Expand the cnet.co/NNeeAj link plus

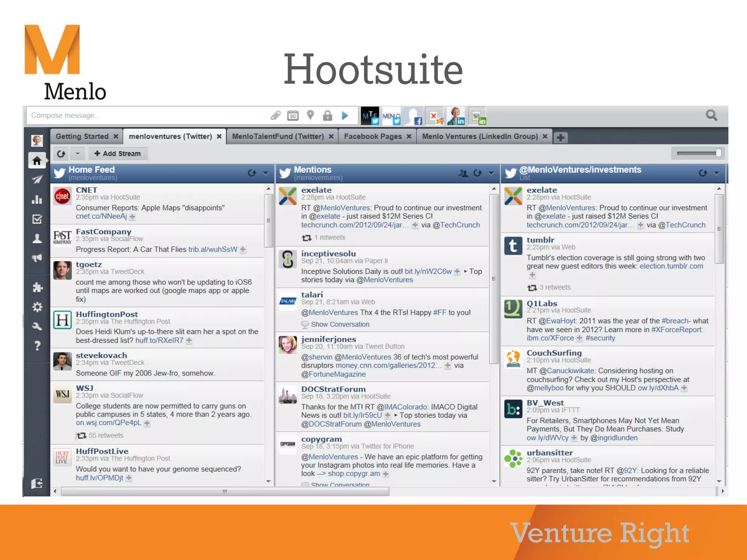[132, 217]
